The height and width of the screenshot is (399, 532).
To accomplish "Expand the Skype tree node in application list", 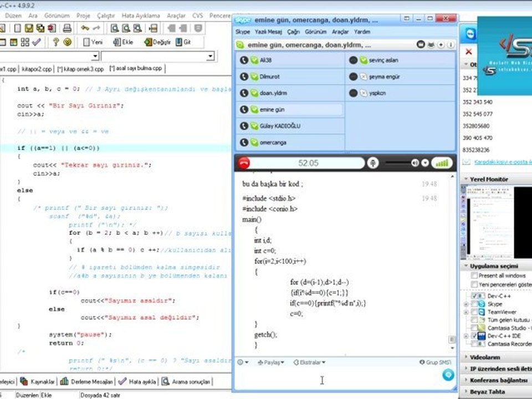I will (x=466, y=304).
